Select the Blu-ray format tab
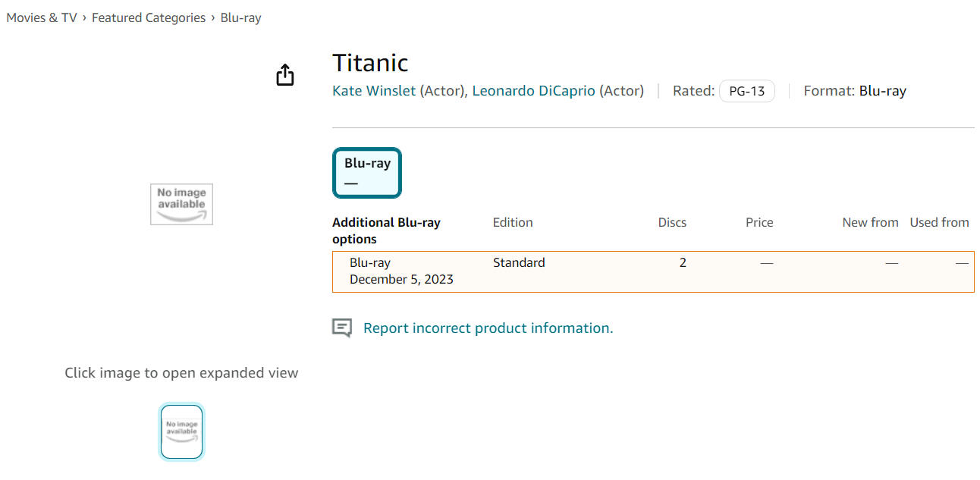The height and width of the screenshot is (480, 980). [x=367, y=173]
